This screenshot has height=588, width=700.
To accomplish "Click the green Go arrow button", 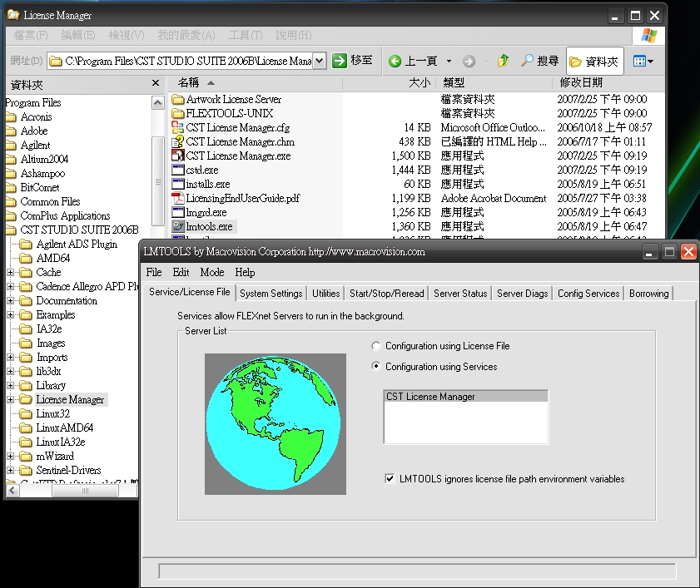I will pos(340,61).
